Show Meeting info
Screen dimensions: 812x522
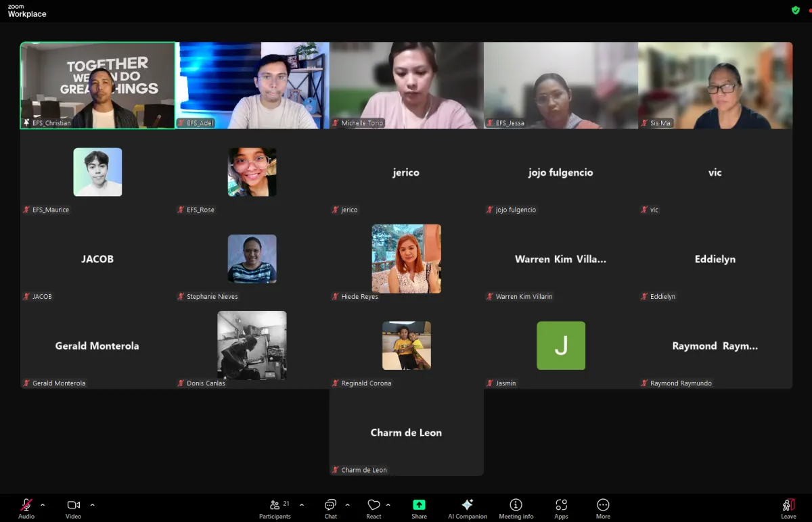[516, 508]
